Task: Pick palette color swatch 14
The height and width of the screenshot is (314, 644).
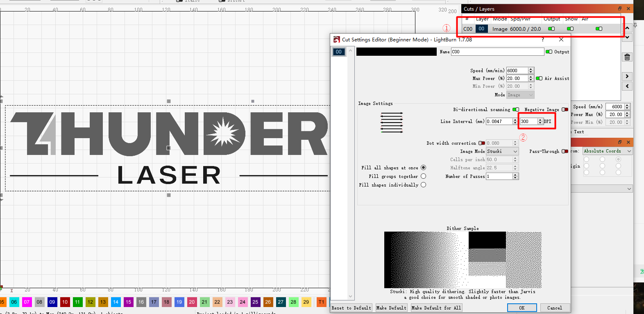Action: [x=116, y=302]
